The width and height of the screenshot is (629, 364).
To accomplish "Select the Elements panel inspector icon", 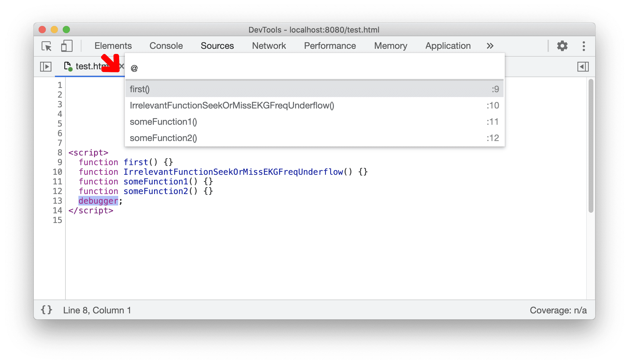I will 46,45.
